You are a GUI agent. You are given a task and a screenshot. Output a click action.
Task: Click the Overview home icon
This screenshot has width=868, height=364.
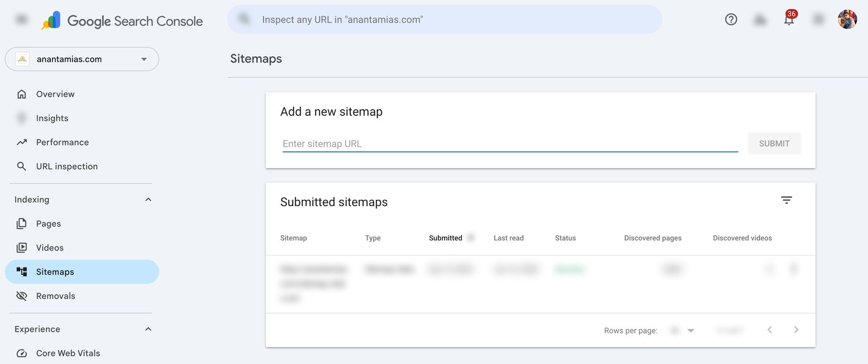click(22, 94)
